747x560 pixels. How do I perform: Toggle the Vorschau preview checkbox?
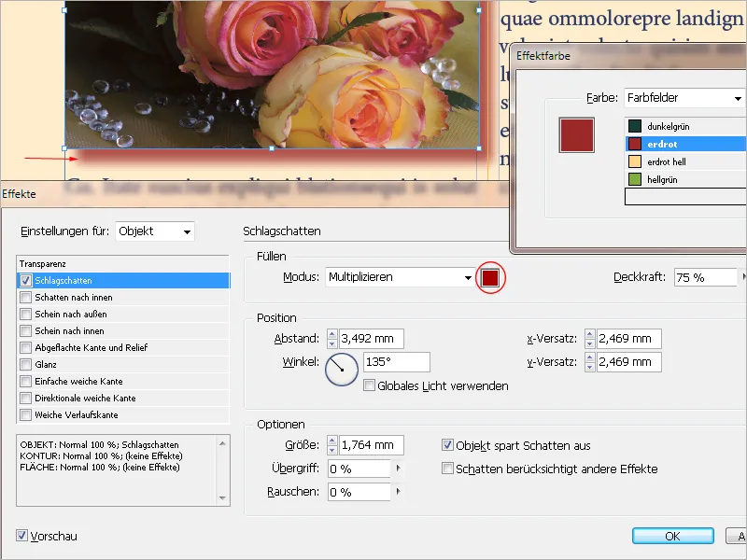click(21, 535)
